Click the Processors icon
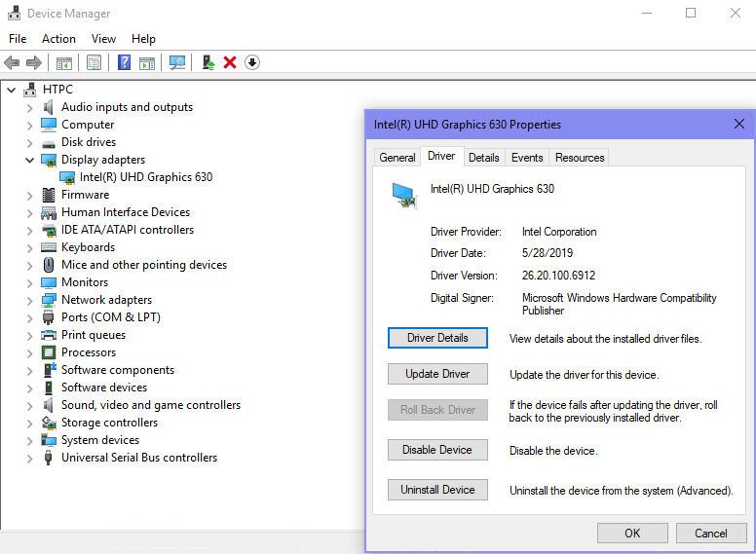 pos(48,352)
